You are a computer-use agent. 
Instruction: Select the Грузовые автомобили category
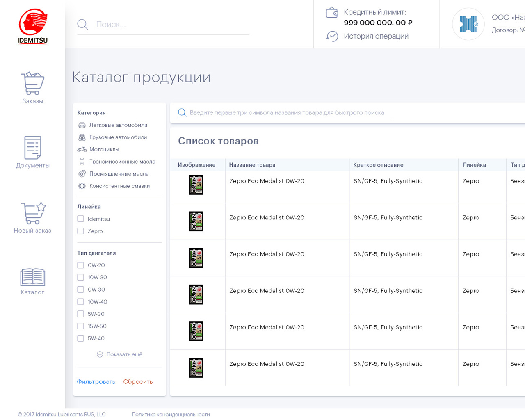[118, 137]
